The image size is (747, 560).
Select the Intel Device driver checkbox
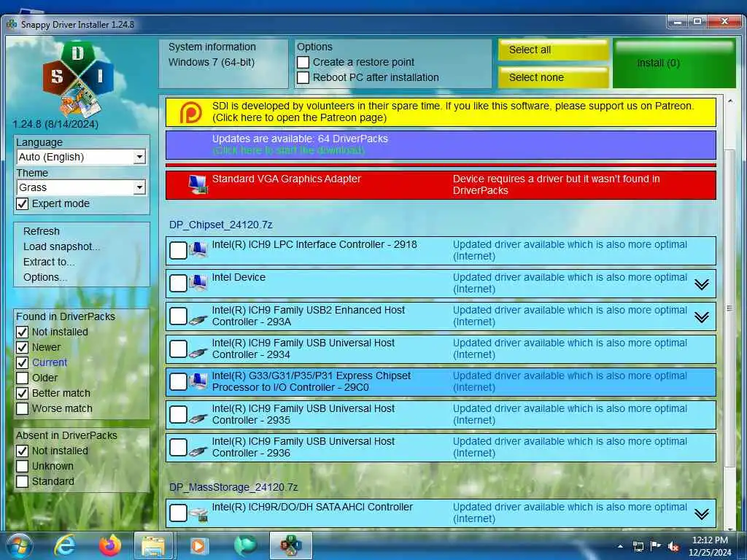(178, 283)
